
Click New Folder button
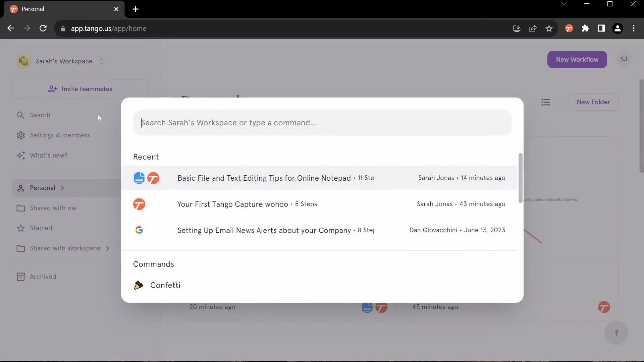(x=593, y=102)
